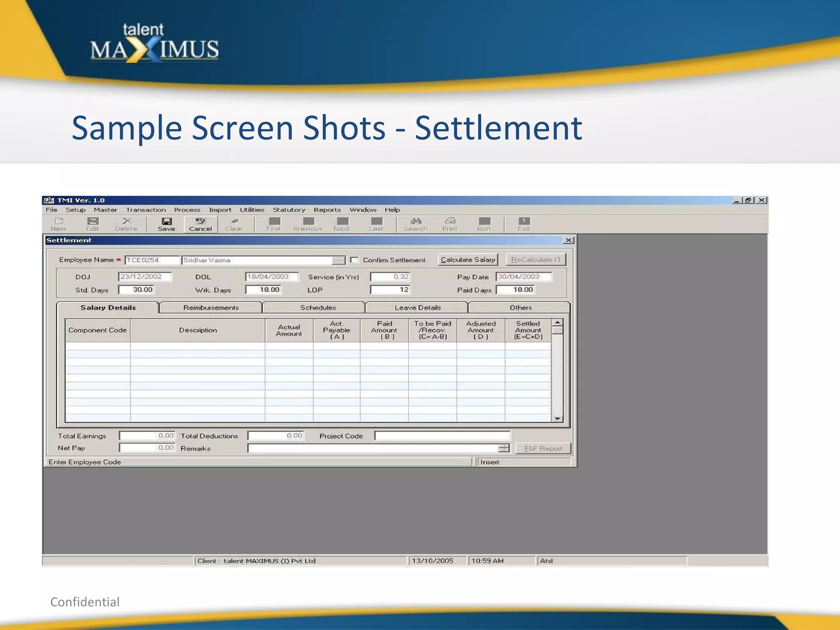Screen dimensions: 840x630
Task: Open the File menu
Action: click(52, 210)
